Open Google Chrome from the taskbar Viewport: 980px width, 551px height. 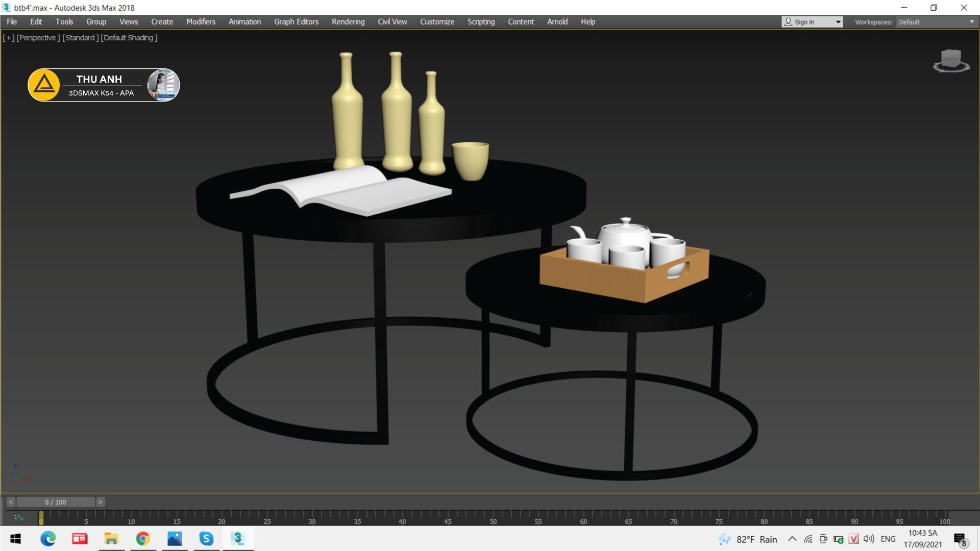click(x=143, y=539)
